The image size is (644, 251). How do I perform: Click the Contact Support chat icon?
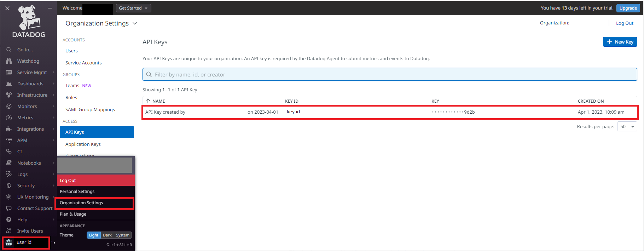pos(9,208)
